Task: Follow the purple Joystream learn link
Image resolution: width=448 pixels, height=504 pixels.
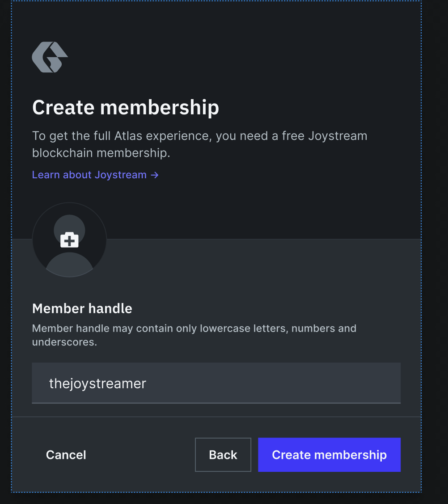Action: point(89,175)
